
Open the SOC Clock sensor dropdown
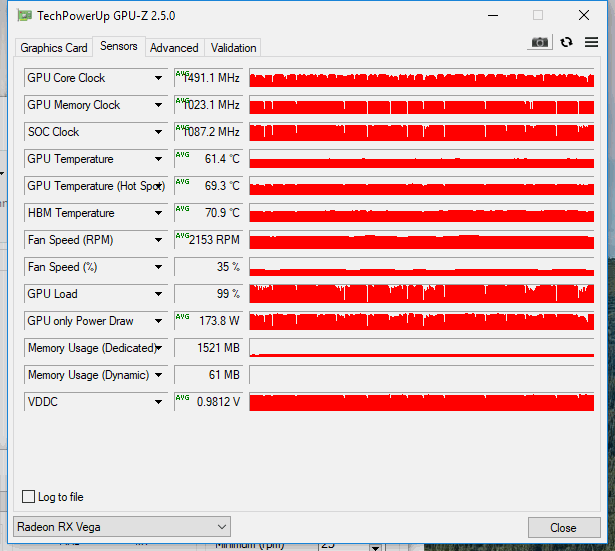[x=158, y=132]
